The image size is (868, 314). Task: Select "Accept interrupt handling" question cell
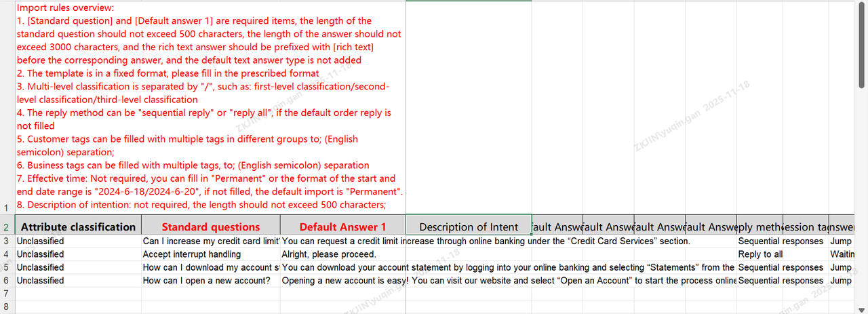click(x=210, y=254)
